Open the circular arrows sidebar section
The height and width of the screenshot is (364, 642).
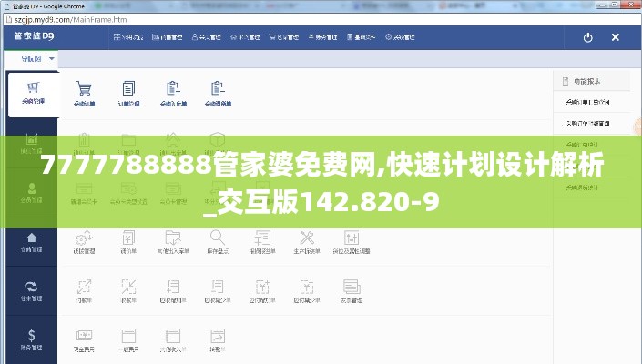pos(32,289)
